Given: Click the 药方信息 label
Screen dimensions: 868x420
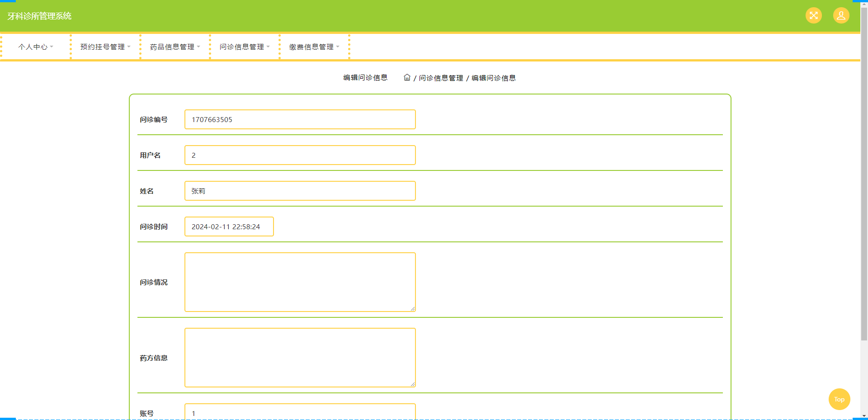Looking at the screenshot, I should (x=154, y=358).
